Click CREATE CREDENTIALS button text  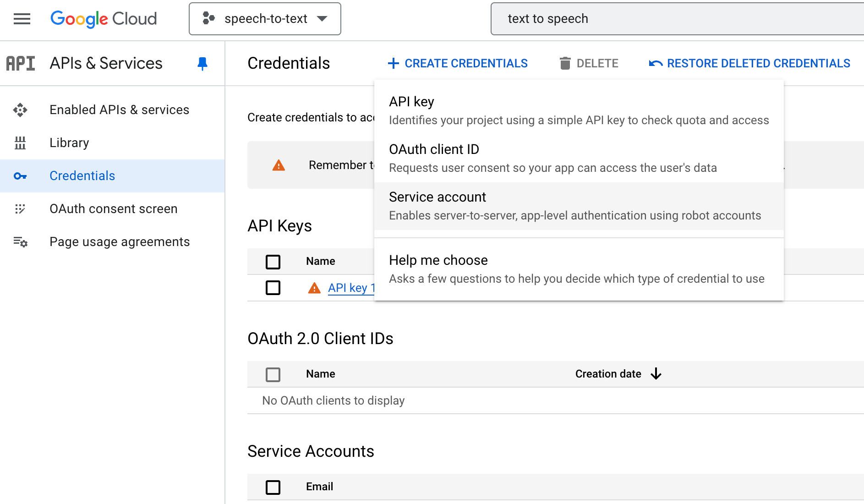(x=466, y=63)
